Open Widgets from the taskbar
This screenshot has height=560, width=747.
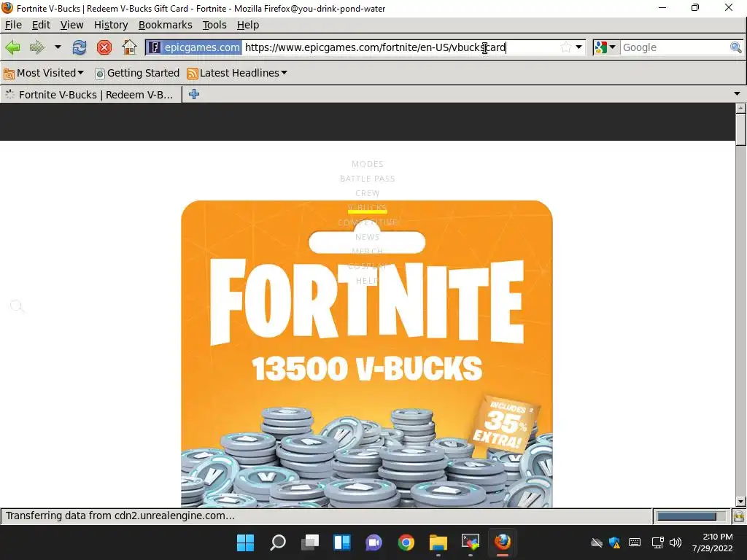coord(342,542)
